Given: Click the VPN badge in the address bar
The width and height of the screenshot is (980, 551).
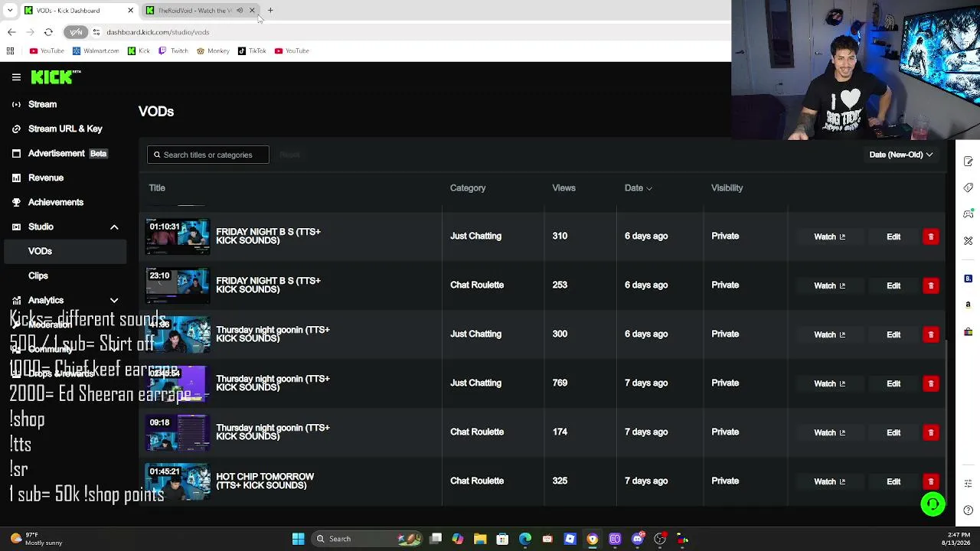Looking at the screenshot, I should (76, 32).
